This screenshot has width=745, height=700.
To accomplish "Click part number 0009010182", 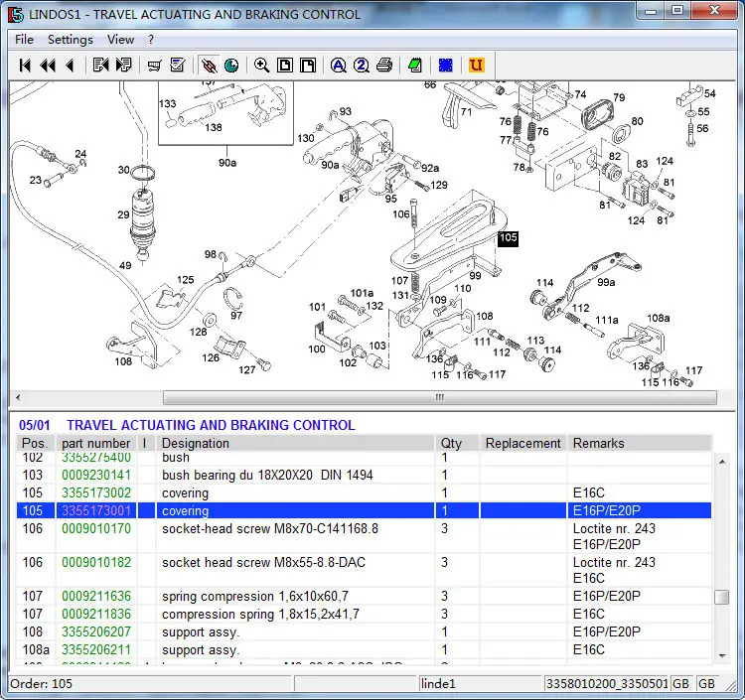I will tap(96, 562).
